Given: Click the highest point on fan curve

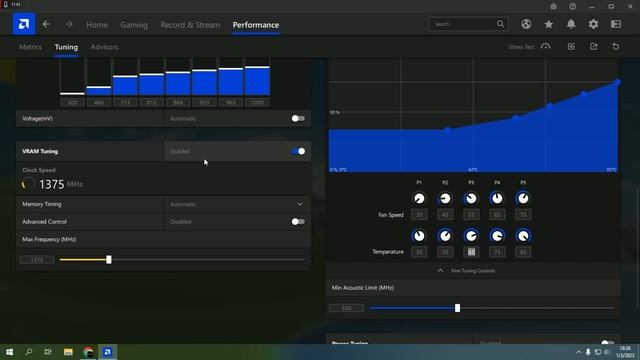Looking at the screenshot, I should tap(618, 82).
